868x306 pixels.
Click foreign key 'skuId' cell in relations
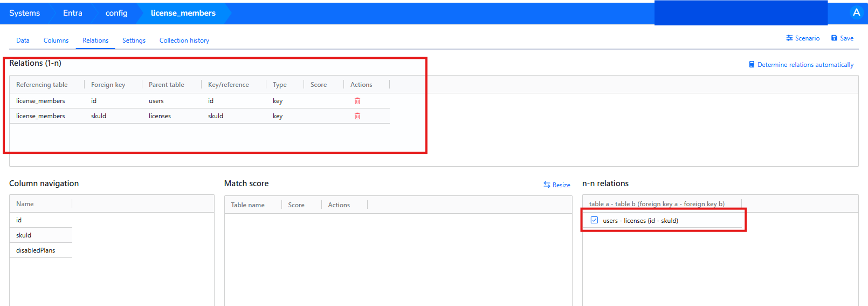(99, 116)
